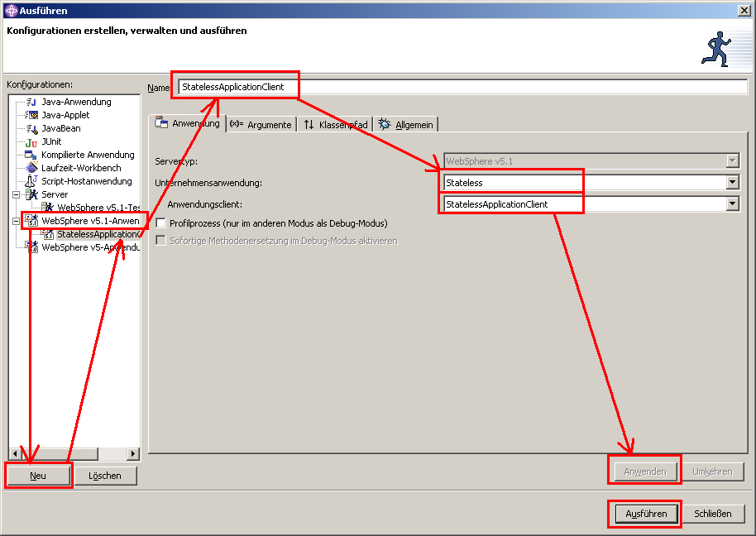Switch to the Allgemein tab
The width and height of the screenshot is (756, 536).
pyautogui.click(x=406, y=124)
